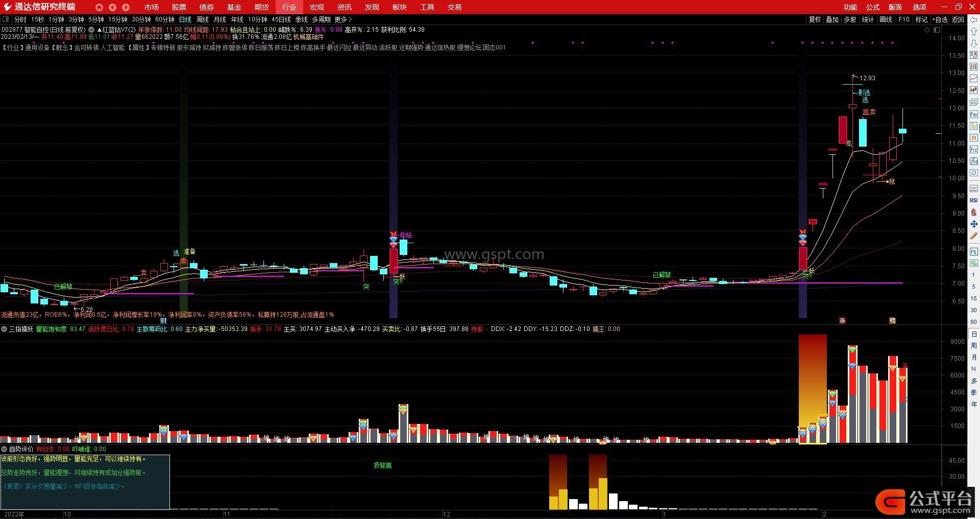Click the 返回 return button
This screenshot has width=980, height=519.
[958, 19]
